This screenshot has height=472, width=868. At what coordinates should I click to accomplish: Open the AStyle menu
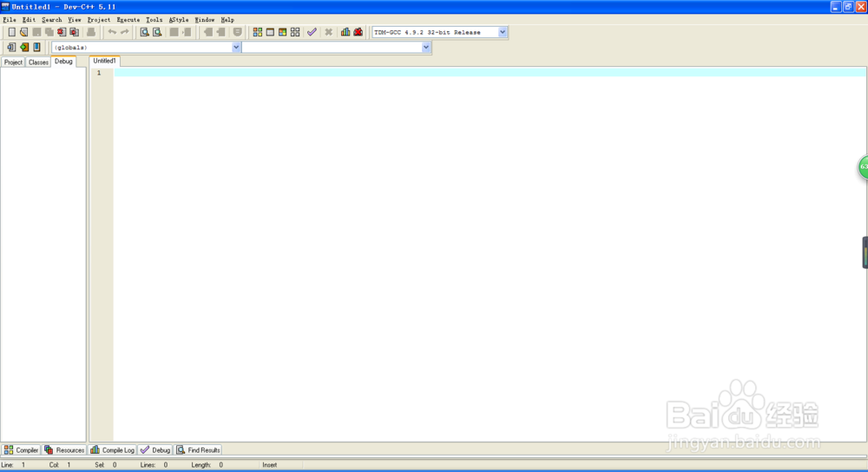click(178, 19)
